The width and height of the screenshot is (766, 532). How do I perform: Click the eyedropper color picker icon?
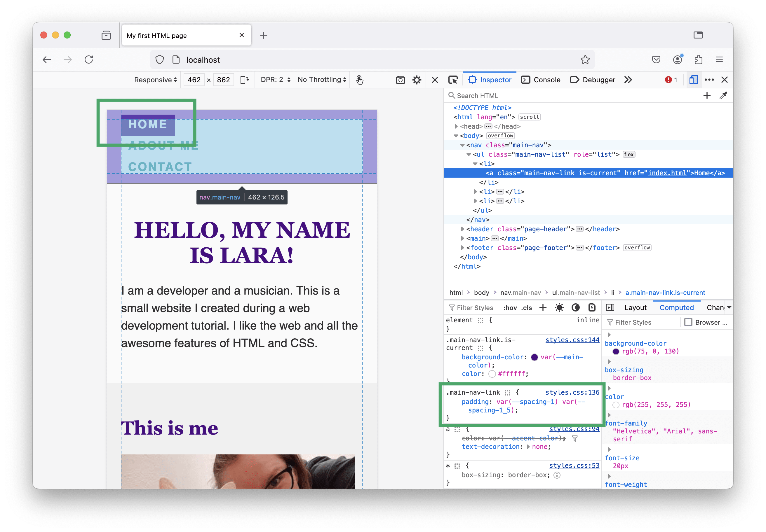723,96
